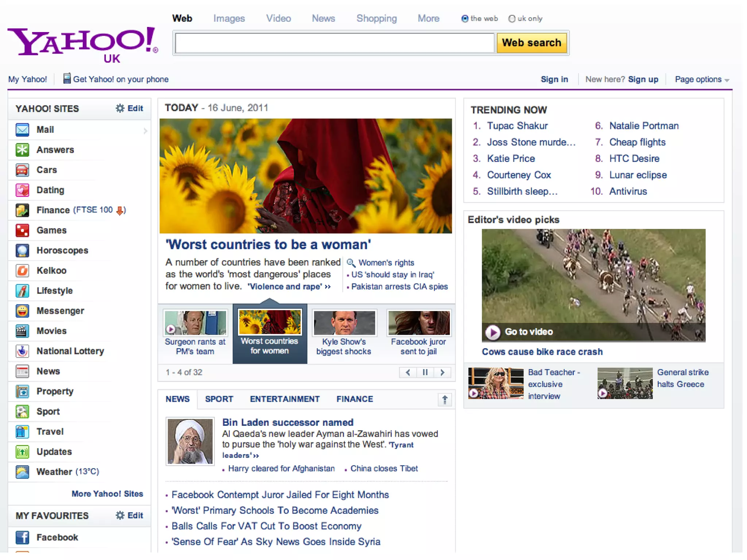The width and height of the screenshot is (747, 560).
Task: Click the Weather sun-cloud icon
Action: pyautogui.click(x=22, y=472)
